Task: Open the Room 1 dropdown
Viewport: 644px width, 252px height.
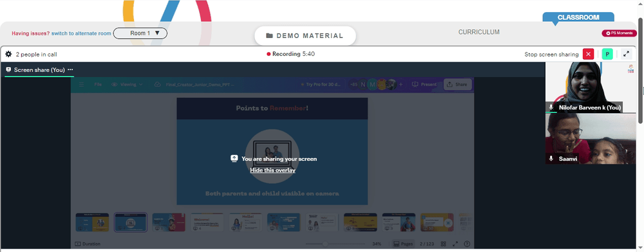Action: [140, 33]
